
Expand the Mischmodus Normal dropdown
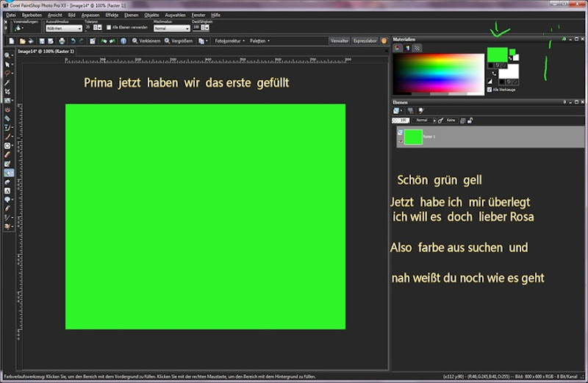pos(172,28)
